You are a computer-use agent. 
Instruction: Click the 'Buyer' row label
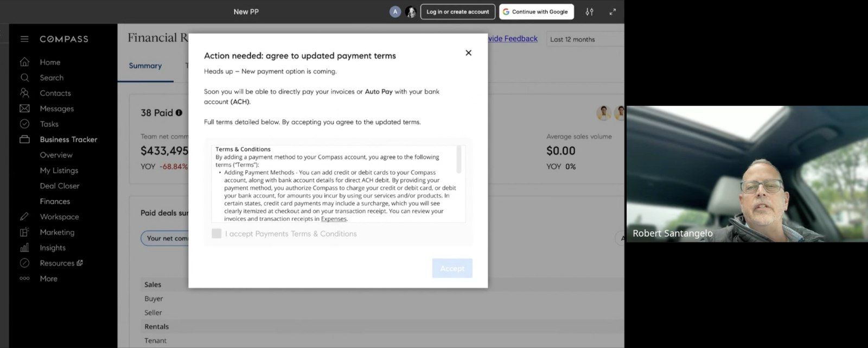click(x=154, y=299)
